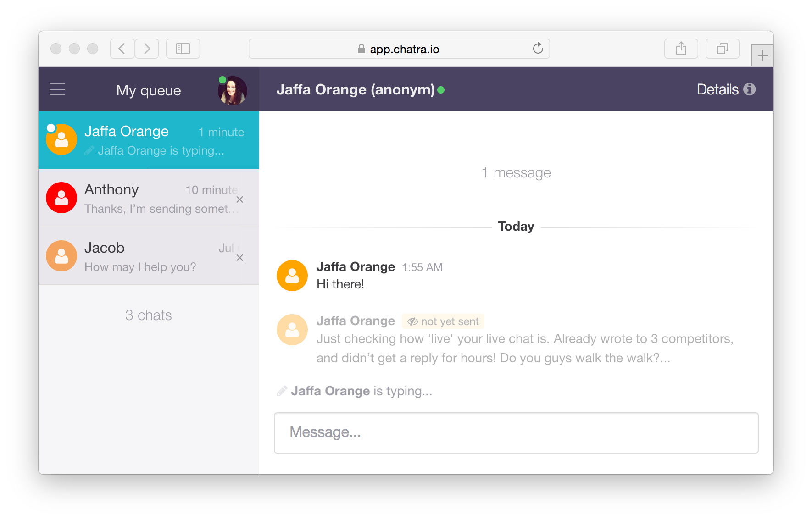Click Safari's back navigation arrow

click(x=122, y=49)
